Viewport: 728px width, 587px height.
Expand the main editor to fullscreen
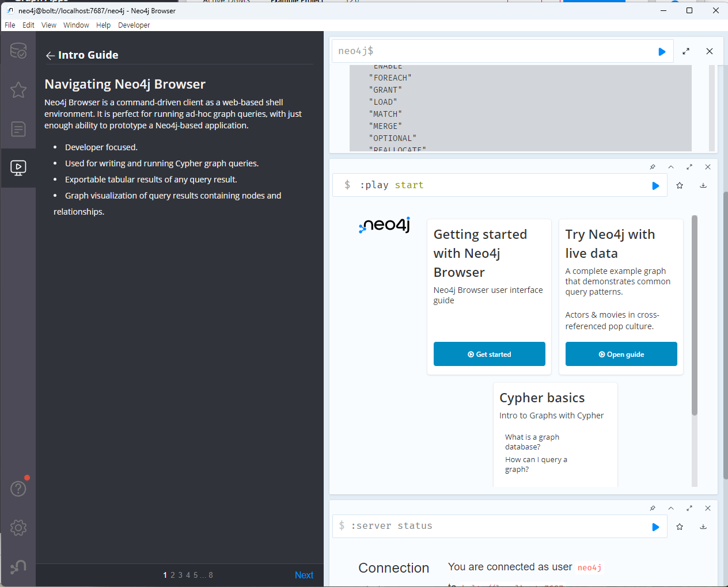(686, 51)
